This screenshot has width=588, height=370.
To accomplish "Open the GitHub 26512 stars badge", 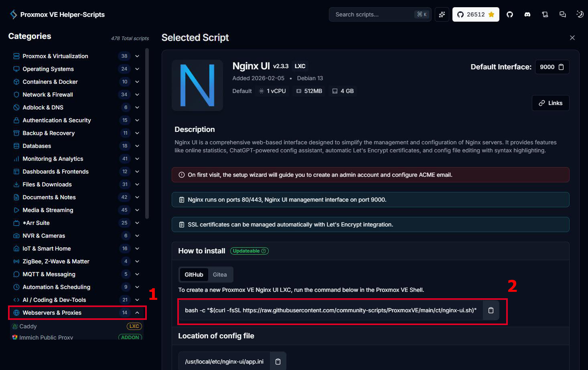I will click(x=476, y=14).
